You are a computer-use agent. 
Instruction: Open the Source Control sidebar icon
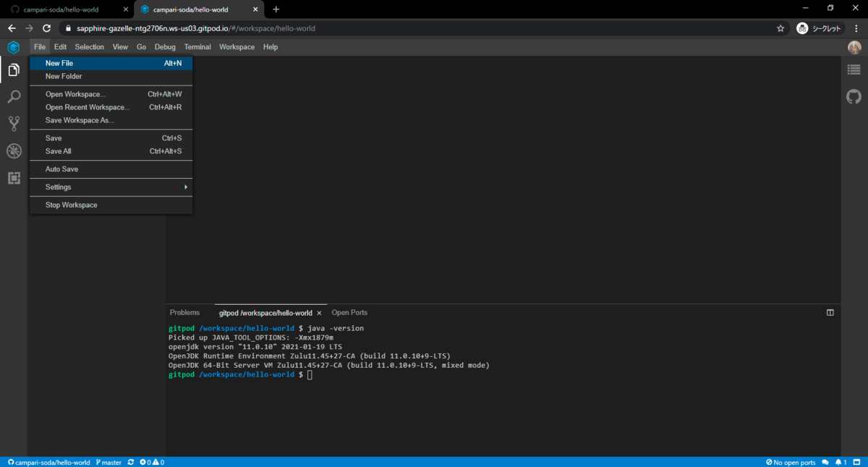13,123
